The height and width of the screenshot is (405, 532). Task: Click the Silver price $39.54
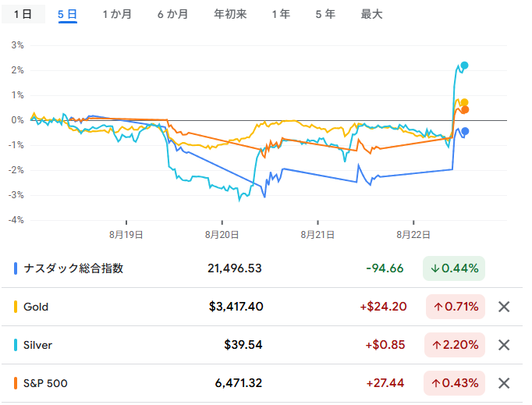[243, 345]
